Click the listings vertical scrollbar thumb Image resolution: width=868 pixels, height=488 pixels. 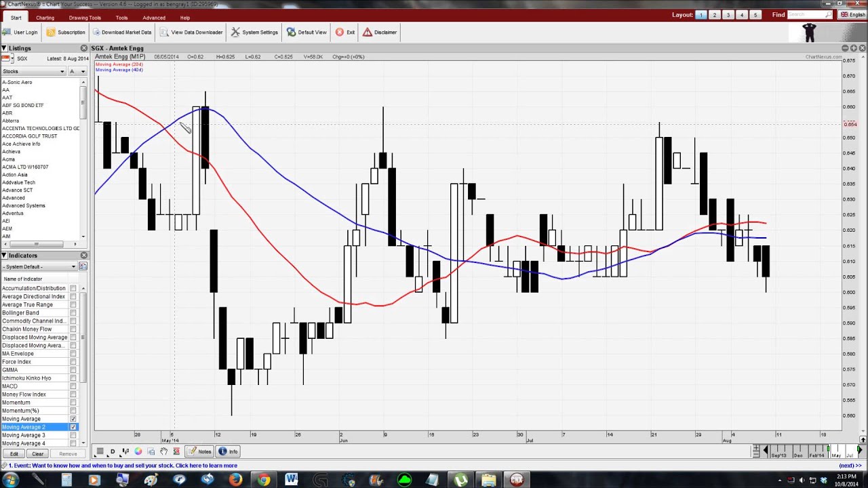pyautogui.click(x=83, y=103)
